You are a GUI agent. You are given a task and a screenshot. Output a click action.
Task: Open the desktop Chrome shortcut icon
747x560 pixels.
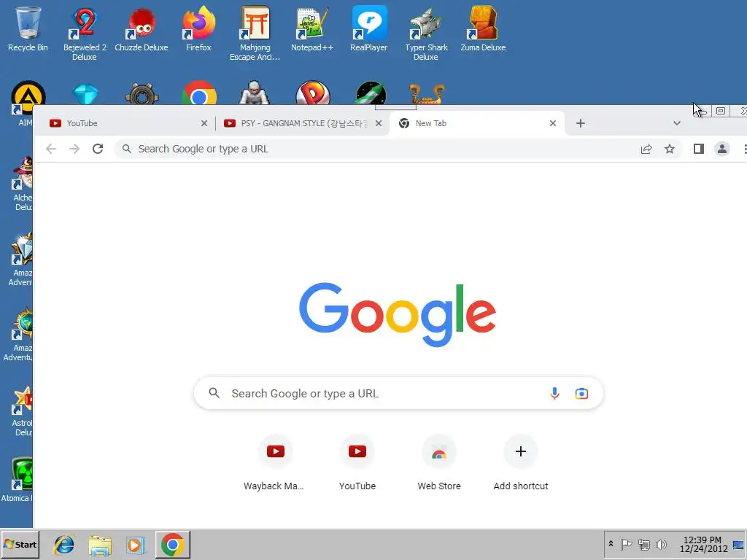199,93
